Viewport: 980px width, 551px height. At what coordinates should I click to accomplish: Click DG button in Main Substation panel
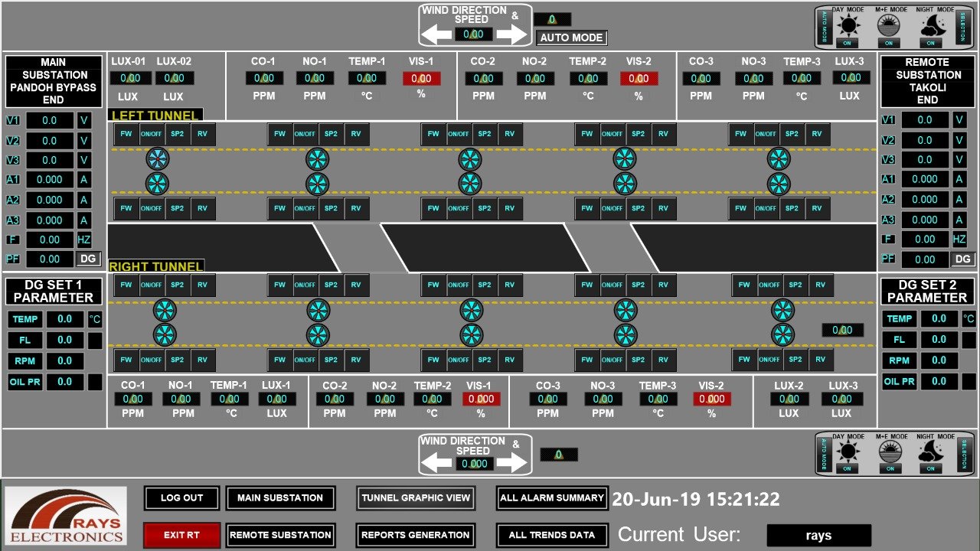click(89, 259)
